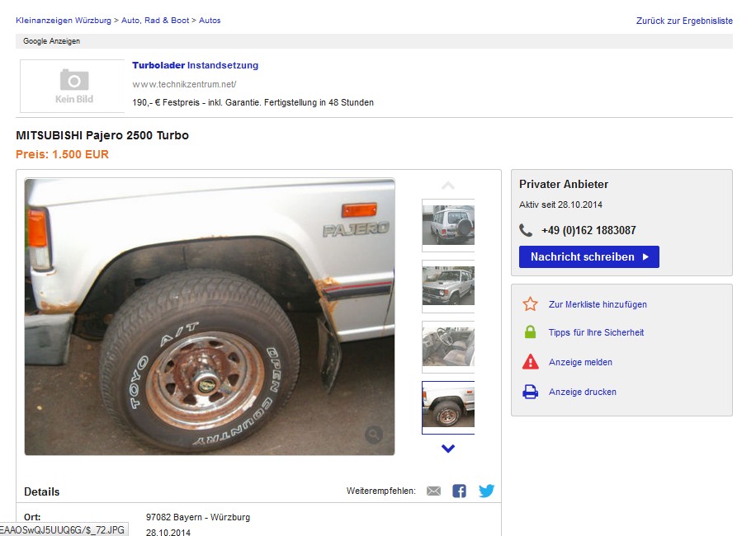756x536 pixels.
Task: Go back via Zurück zur Ergebnisliste
Action: click(684, 21)
